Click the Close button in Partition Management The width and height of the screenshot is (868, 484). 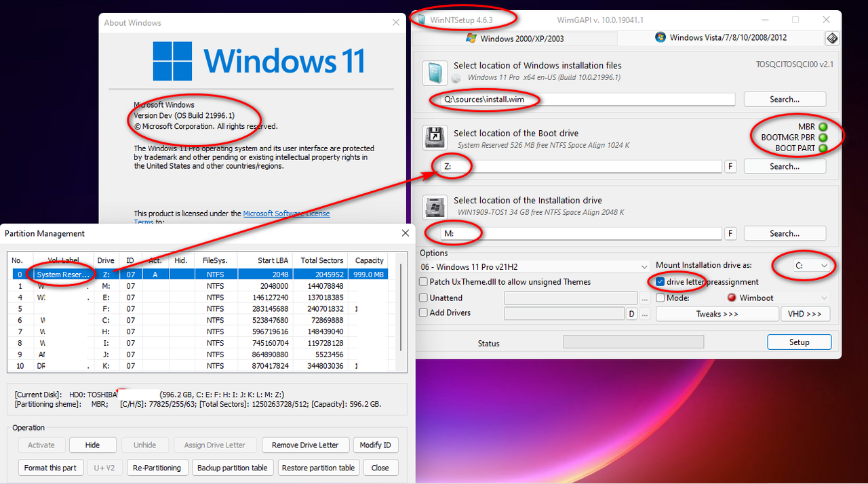(x=380, y=468)
